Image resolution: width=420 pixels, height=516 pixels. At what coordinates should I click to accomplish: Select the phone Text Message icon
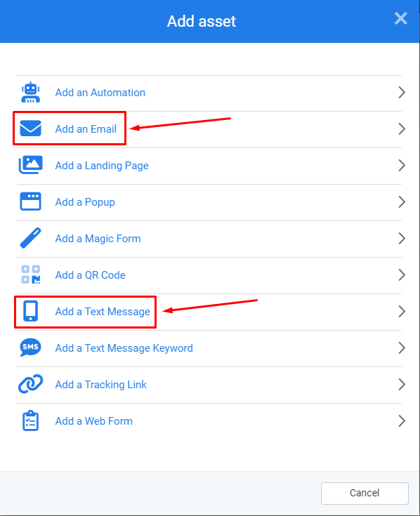[31, 310]
